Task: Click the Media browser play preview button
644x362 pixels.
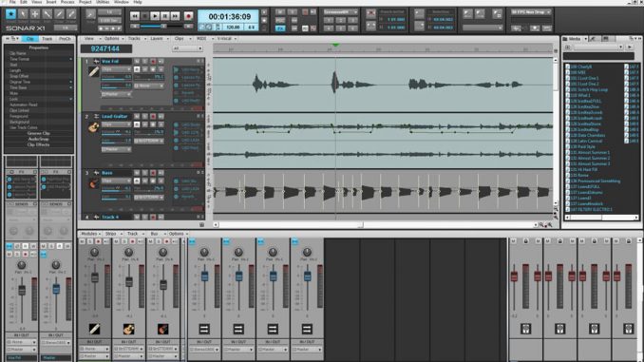Action: [x=630, y=48]
